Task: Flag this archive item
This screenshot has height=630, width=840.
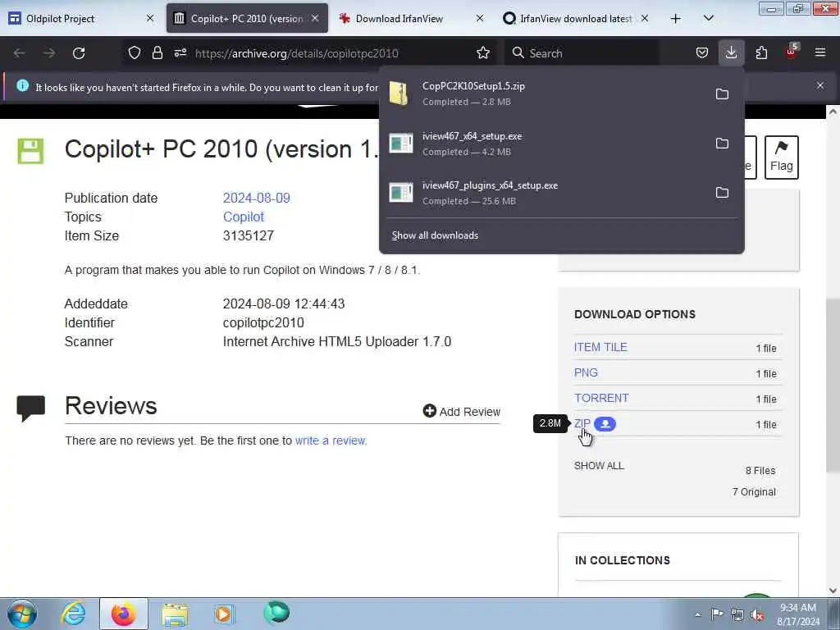Action: 781,157
